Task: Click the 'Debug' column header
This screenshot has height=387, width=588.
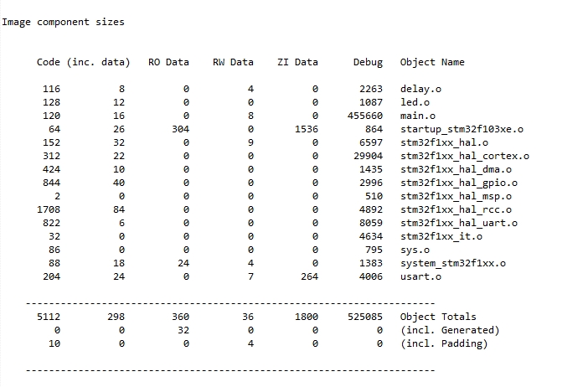Action: (x=368, y=62)
